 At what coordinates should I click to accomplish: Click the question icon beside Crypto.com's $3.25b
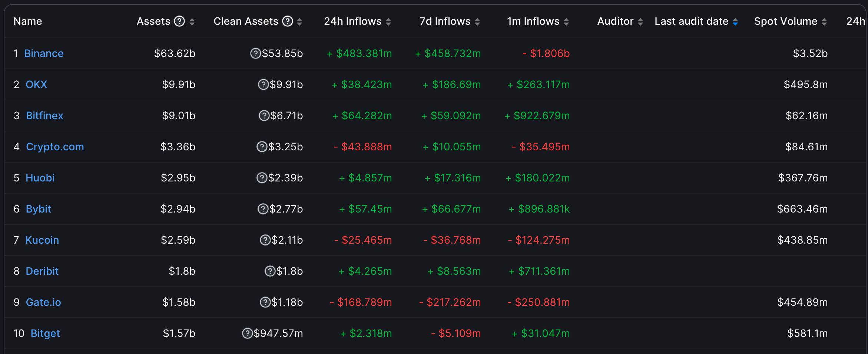[x=262, y=147]
